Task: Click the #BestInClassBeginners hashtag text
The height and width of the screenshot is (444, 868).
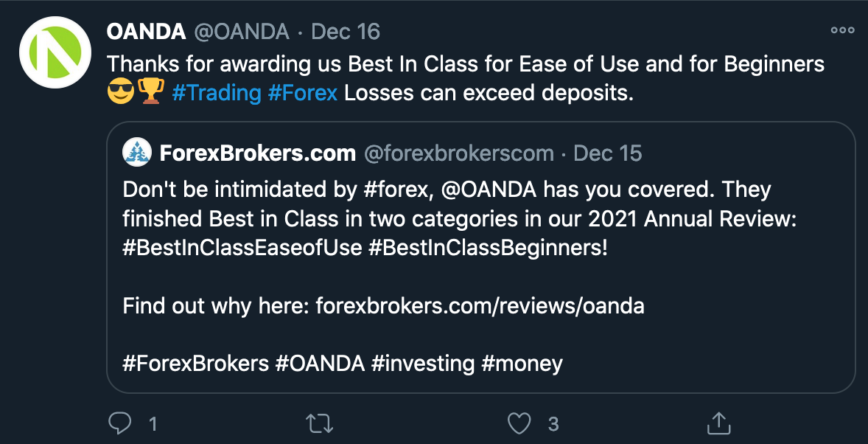Action: pos(488,247)
